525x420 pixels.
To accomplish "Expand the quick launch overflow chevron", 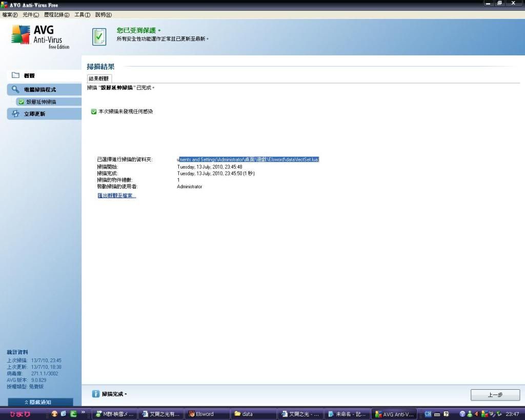I will coord(84,412).
